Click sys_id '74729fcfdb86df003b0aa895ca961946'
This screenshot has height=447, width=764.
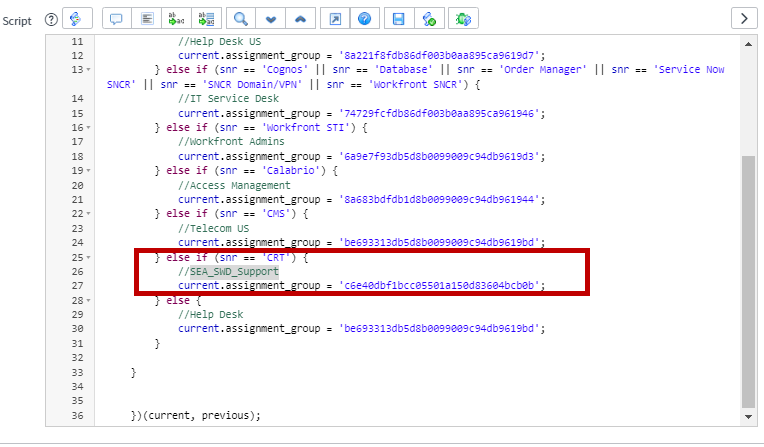tap(439, 114)
